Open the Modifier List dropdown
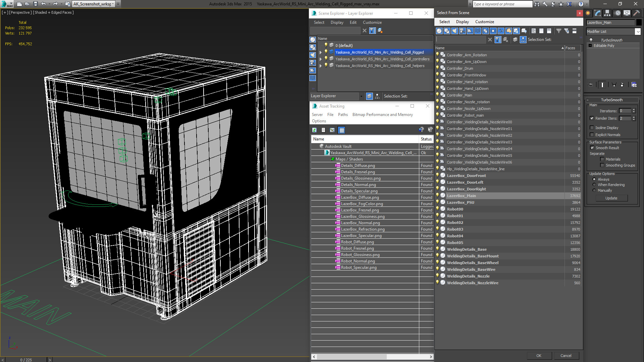Image resolution: width=644 pixels, height=362 pixels. click(x=638, y=32)
